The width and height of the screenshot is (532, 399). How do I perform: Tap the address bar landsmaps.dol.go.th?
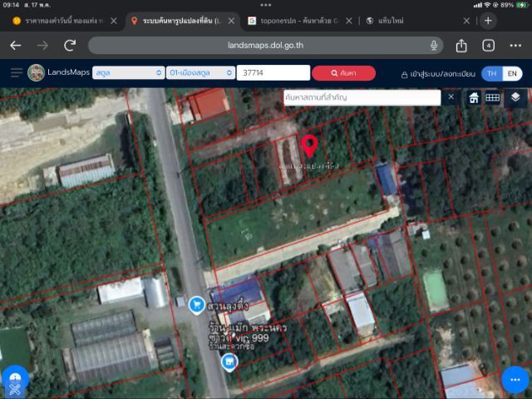coord(266,46)
